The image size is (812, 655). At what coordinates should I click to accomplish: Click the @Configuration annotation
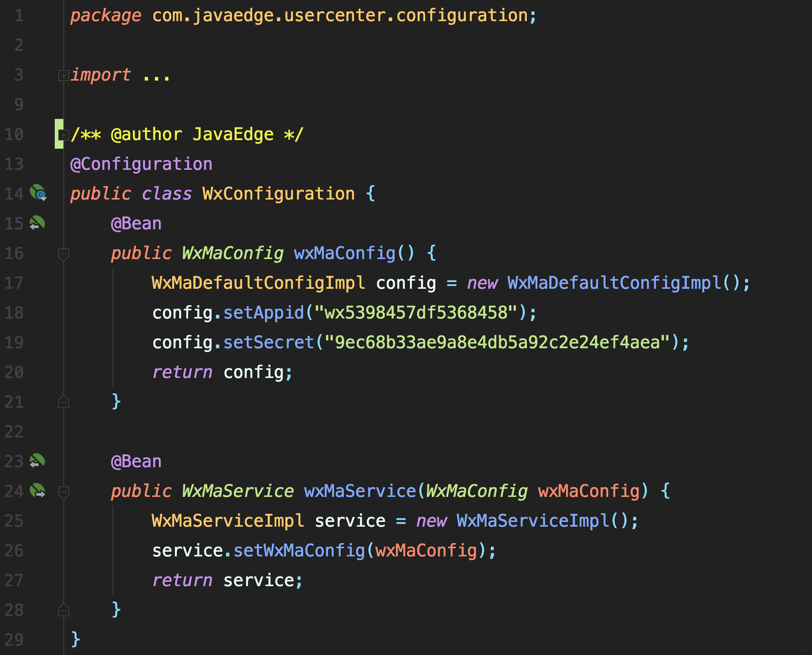tap(141, 164)
